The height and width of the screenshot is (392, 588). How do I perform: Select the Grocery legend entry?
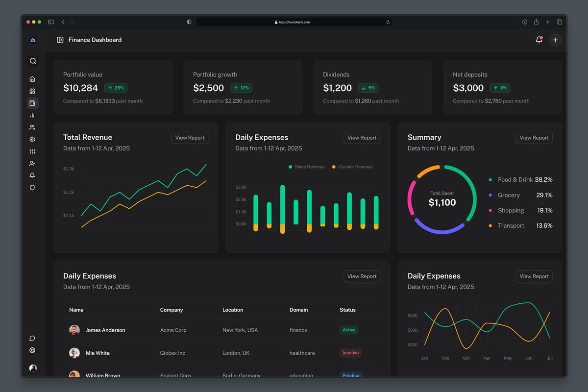pyautogui.click(x=520, y=195)
